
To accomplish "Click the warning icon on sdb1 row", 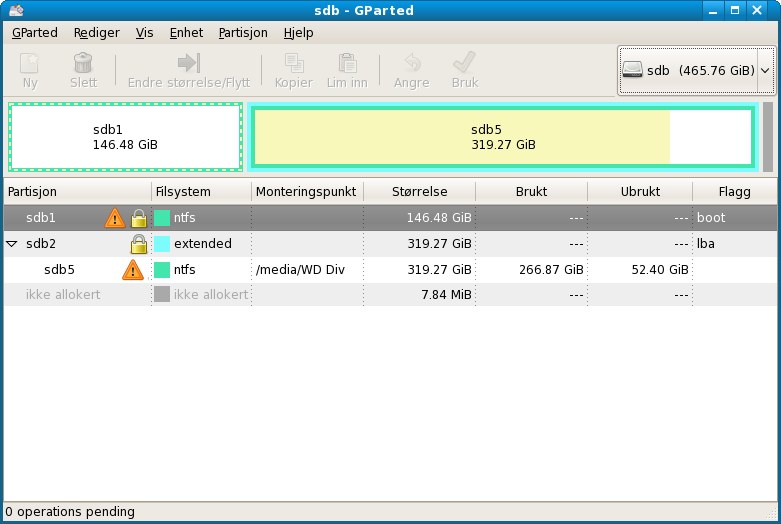I will pyautogui.click(x=115, y=218).
